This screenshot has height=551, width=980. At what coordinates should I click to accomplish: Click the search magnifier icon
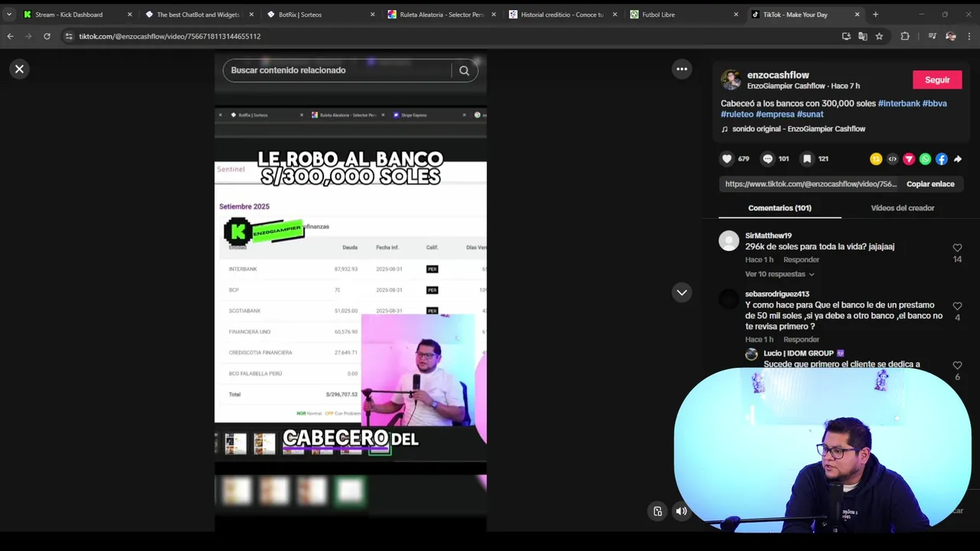point(464,70)
